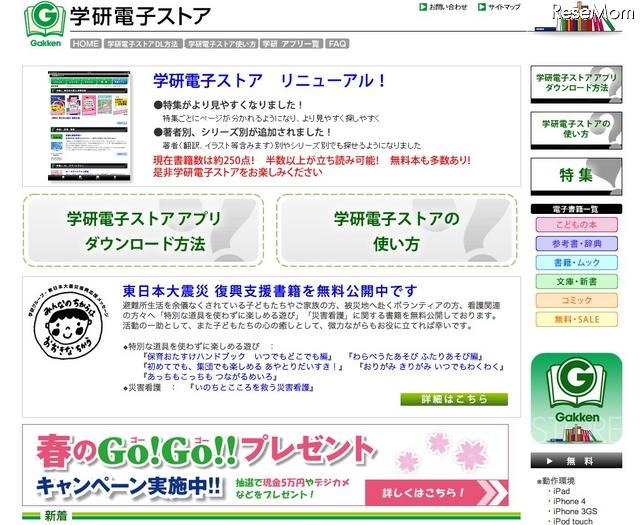Go to the HOME tab

click(85, 44)
